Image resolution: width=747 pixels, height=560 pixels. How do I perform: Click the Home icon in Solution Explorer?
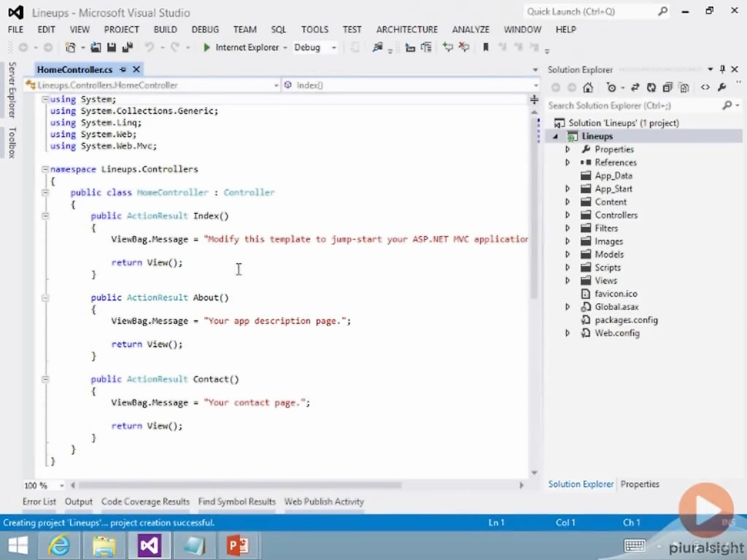click(x=588, y=87)
